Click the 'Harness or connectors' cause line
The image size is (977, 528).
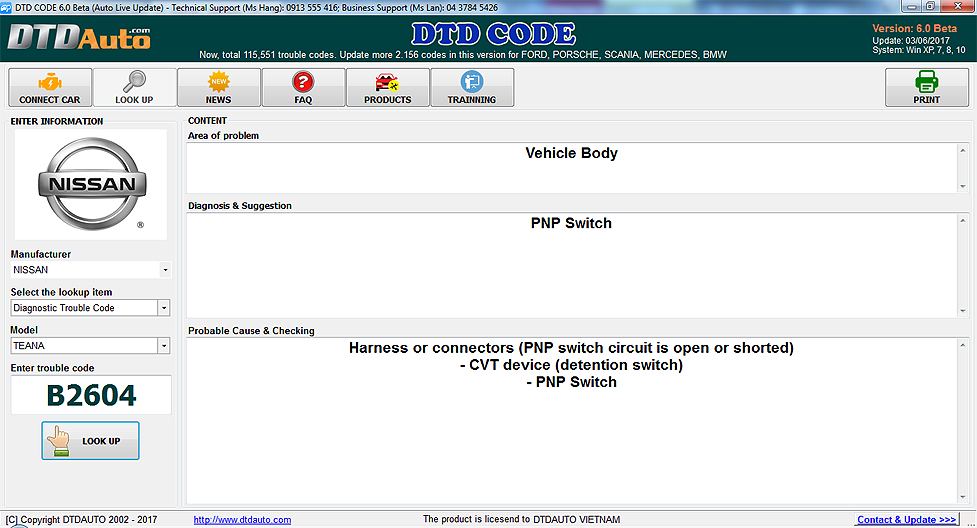pos(571,348)
